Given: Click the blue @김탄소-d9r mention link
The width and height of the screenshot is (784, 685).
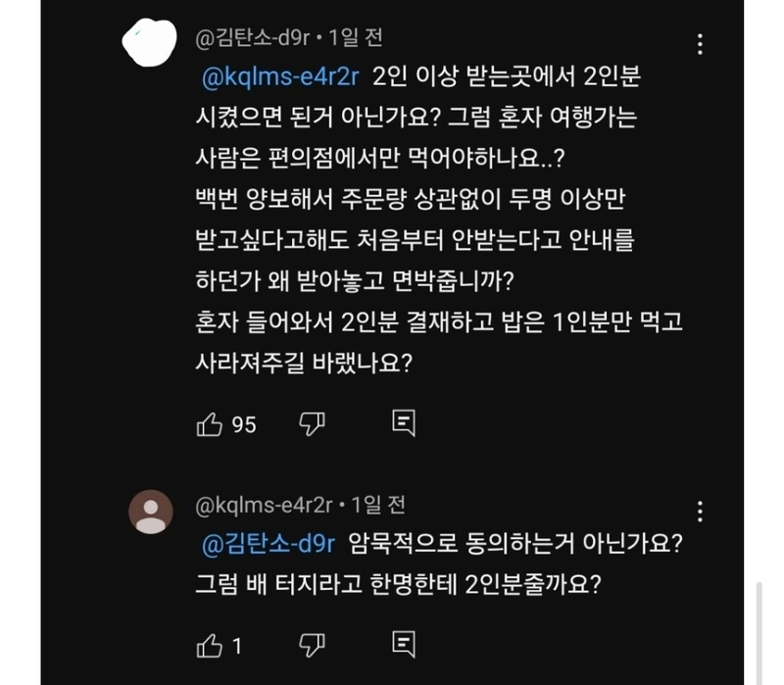Looking at the screenshot, I should coord(269,544).
